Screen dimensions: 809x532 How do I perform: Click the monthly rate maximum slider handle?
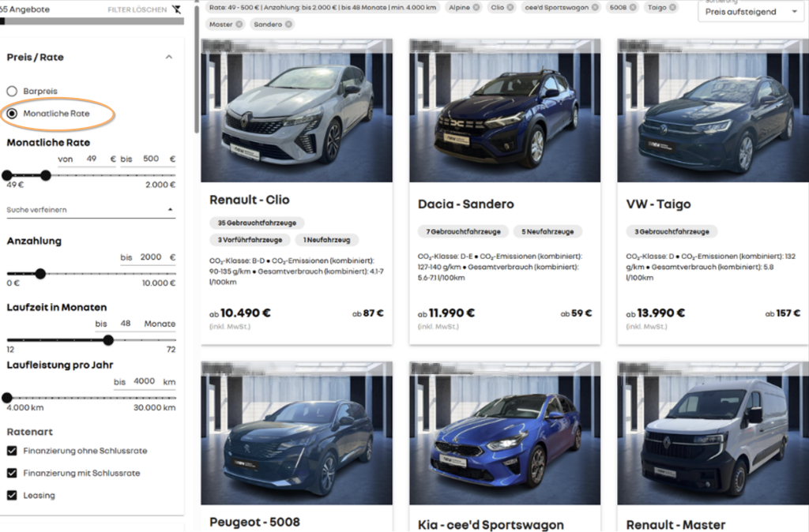pyautogui.click(x=46, y=175)
